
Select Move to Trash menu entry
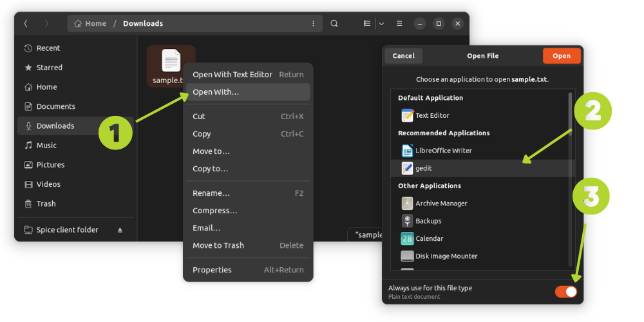(218, 245)
